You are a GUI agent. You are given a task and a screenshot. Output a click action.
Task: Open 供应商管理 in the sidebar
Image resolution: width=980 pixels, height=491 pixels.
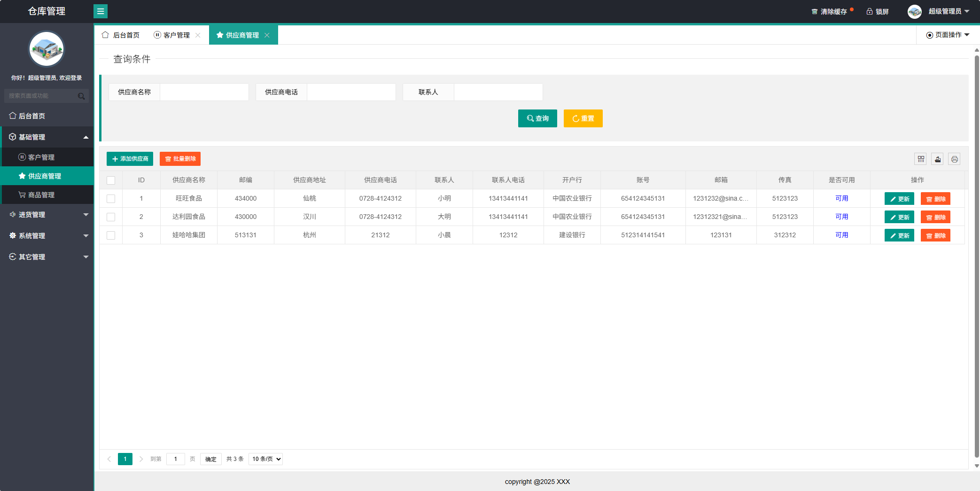point(47,176)
